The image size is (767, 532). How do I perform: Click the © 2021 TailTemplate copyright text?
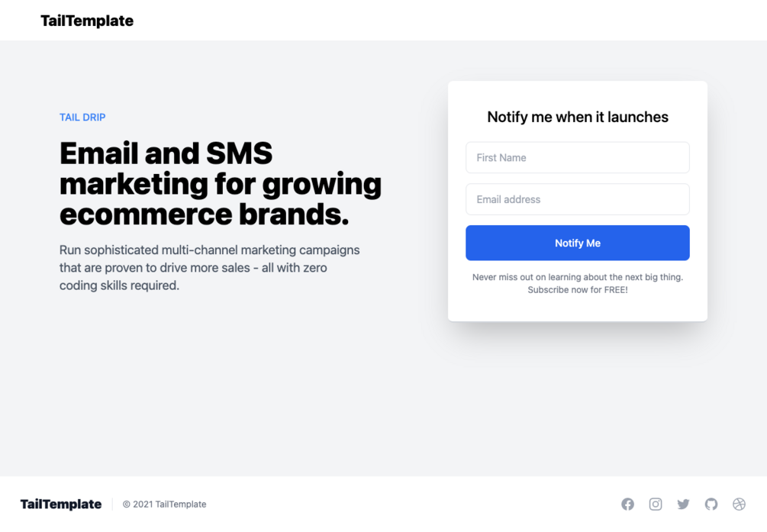[x=164, y=504]
